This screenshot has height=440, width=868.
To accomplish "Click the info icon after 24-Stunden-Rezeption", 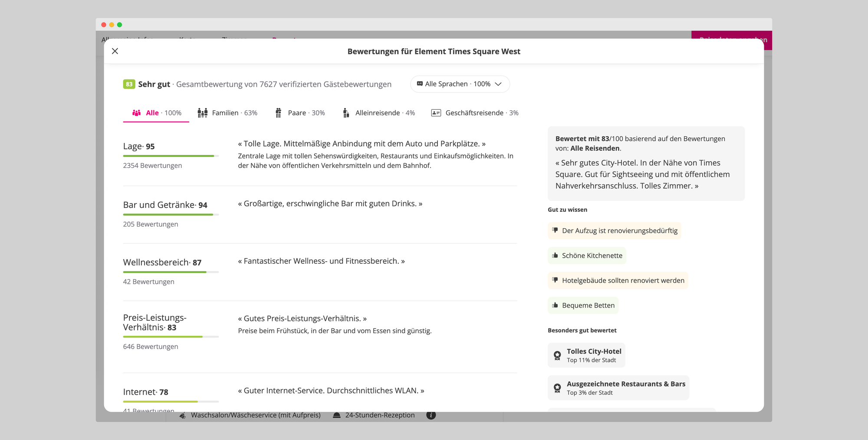I will point(431,415).
